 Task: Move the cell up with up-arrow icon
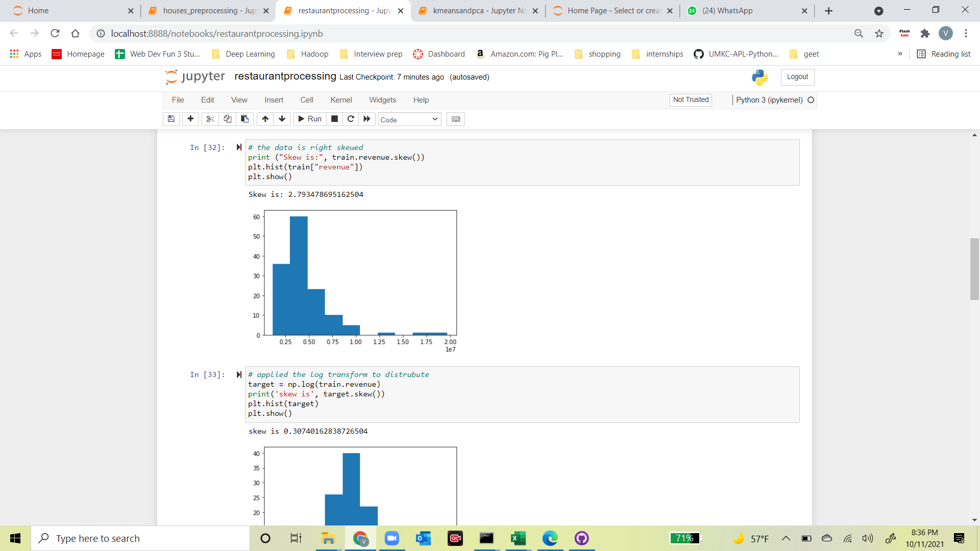[265, 119]
